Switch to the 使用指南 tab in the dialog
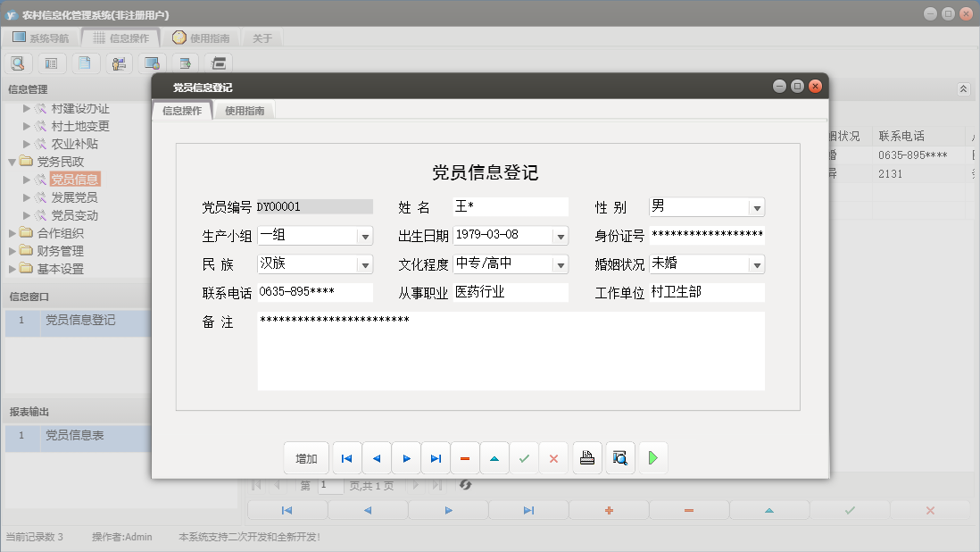Screen dimensions: 980x552 pos(244,112)
